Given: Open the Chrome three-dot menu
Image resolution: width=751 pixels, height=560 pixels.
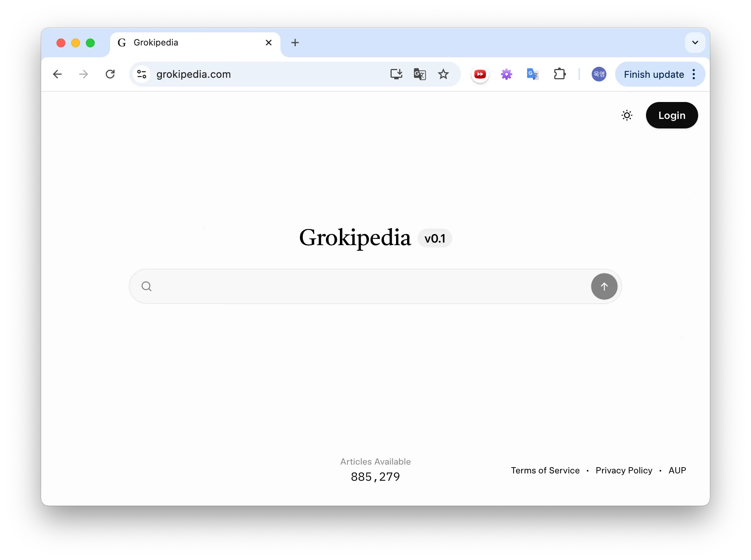Looking at the screenshot, I should pyautogui.click(x=693, y=74).
